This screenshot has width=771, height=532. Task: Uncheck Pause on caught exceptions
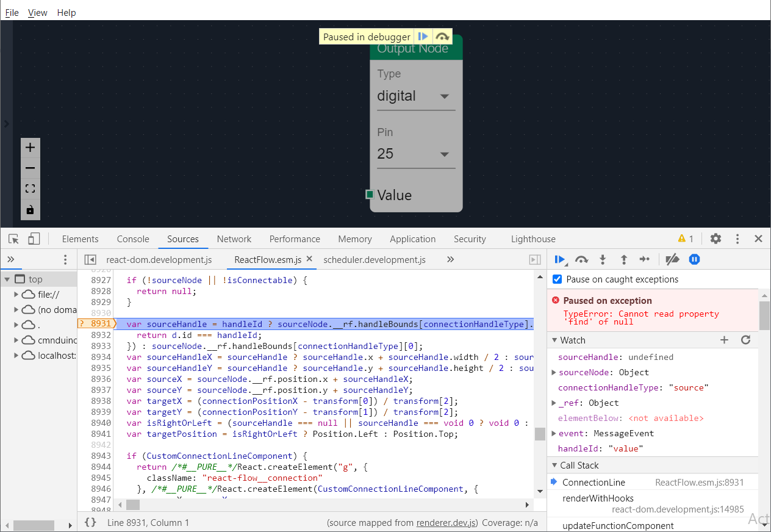pos(557,279)
